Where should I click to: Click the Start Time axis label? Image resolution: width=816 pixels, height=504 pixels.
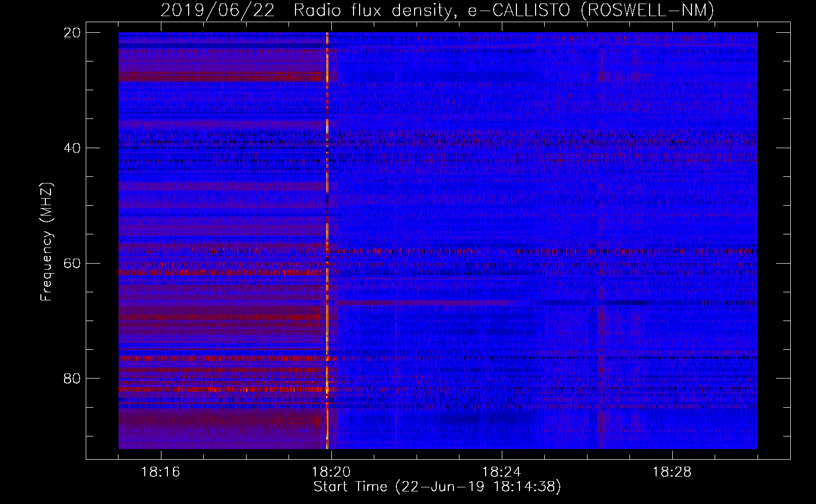(x=437, y=487)
